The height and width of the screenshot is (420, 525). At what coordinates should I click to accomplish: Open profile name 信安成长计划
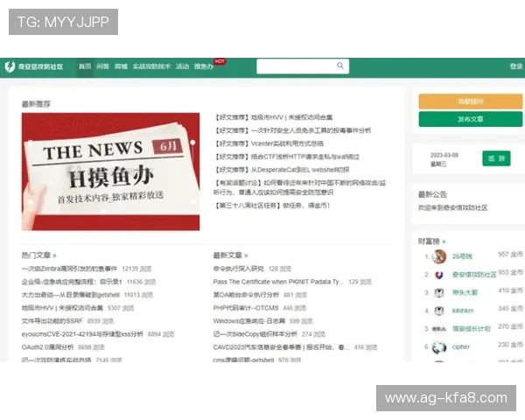point(472,329)
